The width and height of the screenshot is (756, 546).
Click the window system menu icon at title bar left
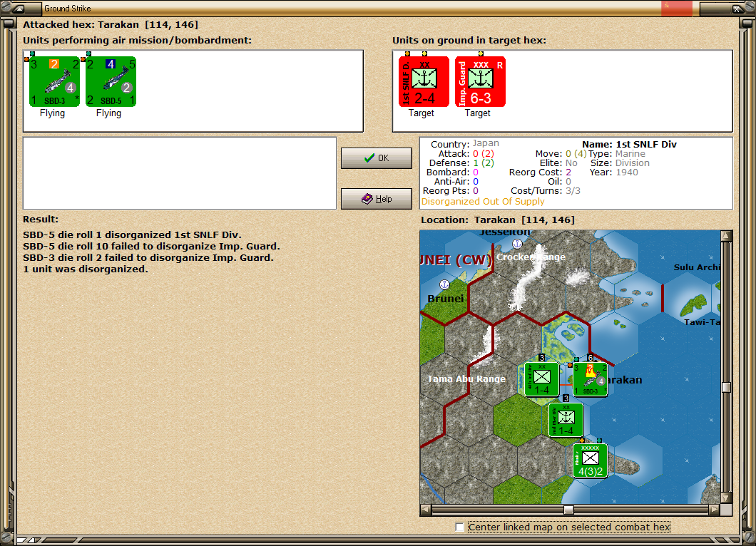[19, 8]
